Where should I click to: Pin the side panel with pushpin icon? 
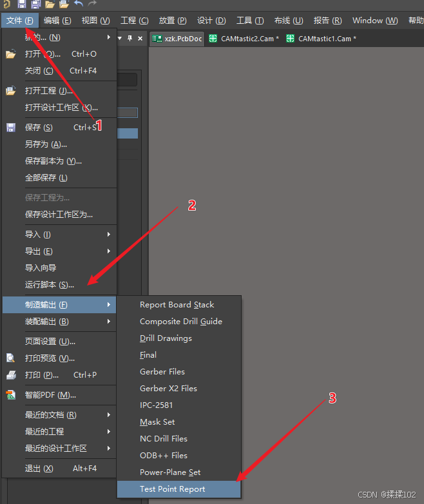130,38
